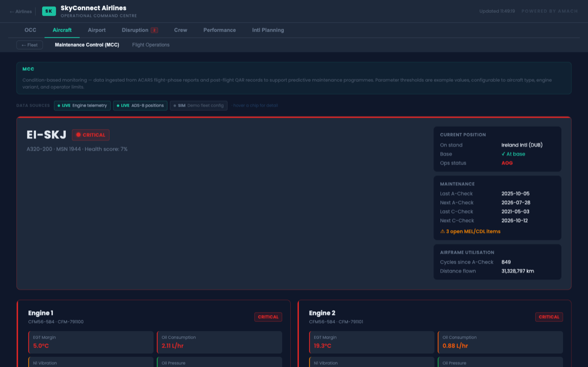Open the Intl Planning tab
The image size is (588, 367).
click(x=268, y=30)
